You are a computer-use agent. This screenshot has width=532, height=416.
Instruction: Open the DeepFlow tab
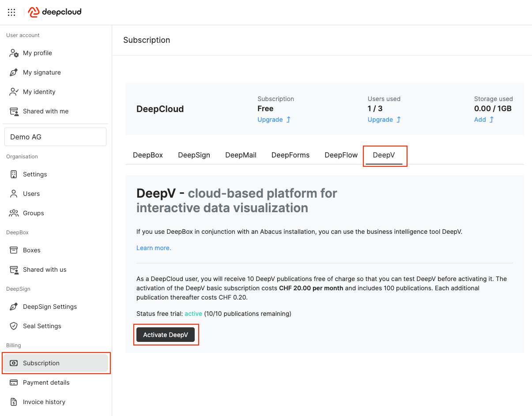(x=341, y=155)
